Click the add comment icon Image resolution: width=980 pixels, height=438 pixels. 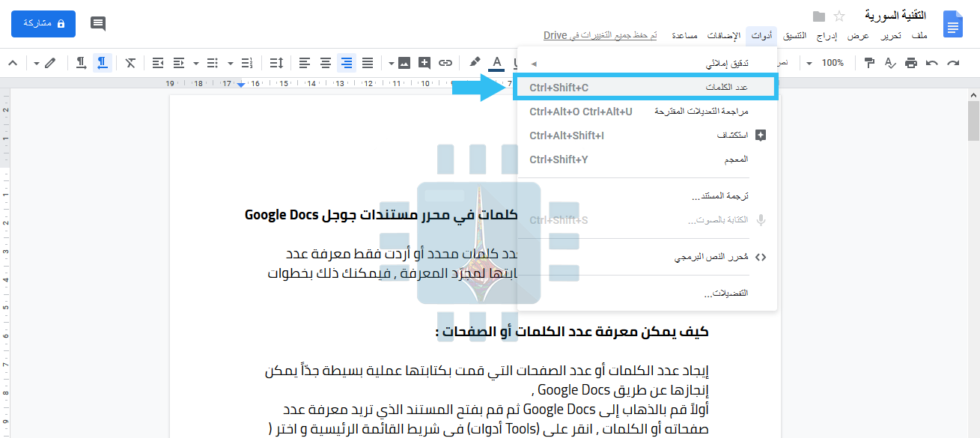424,63
